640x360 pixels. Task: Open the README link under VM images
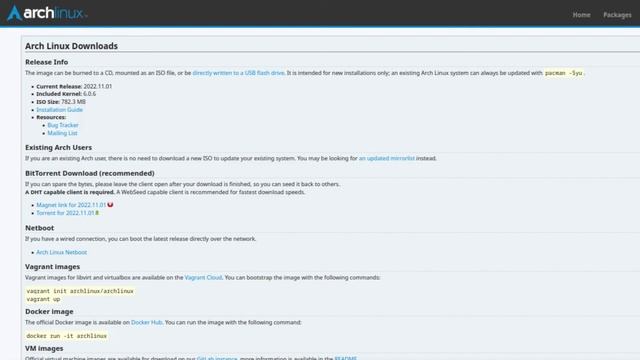[x=345, y=358]
